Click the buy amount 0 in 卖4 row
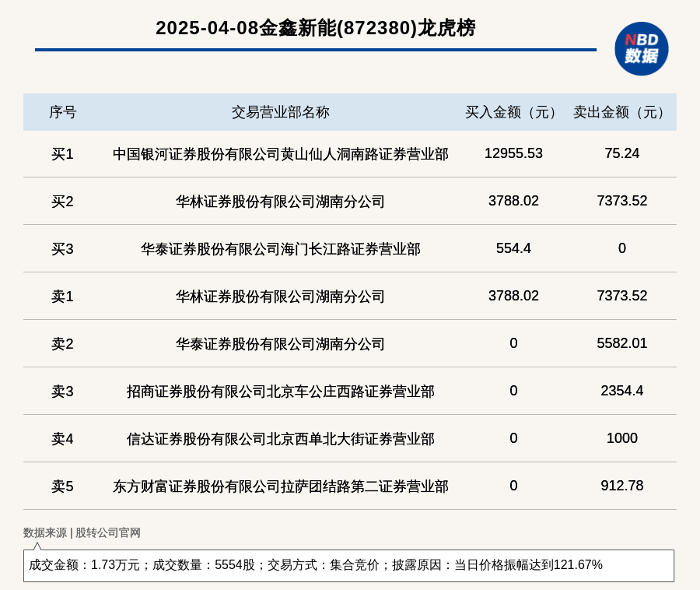The image size is (700, 590). click(513, 437)
